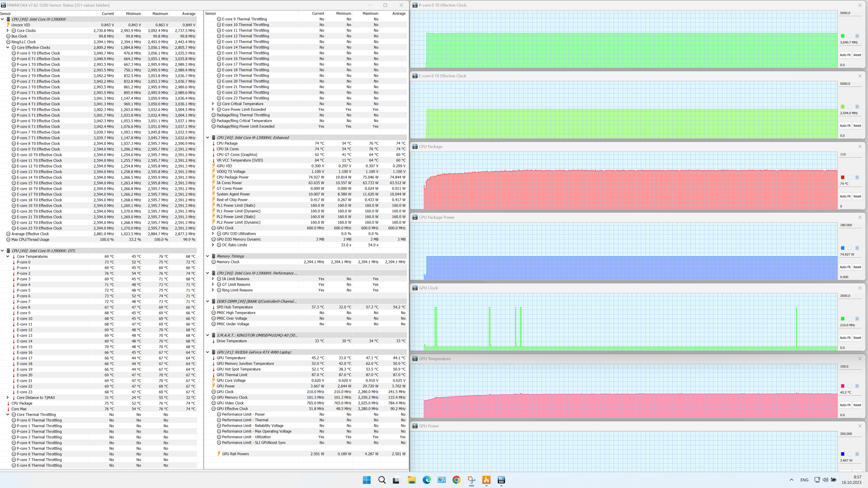Screen dimensions: 868x488
Task: Reset the CPU Package Power graph
Action: (857, 267)
